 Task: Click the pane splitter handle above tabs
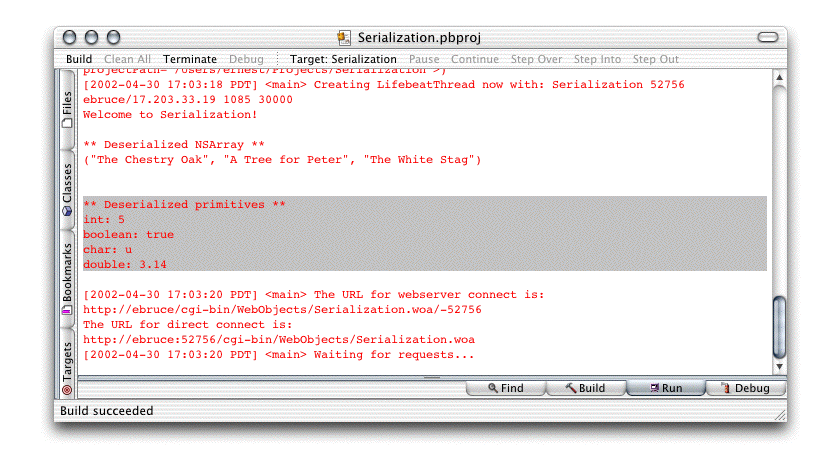click(x=432, y=377)
